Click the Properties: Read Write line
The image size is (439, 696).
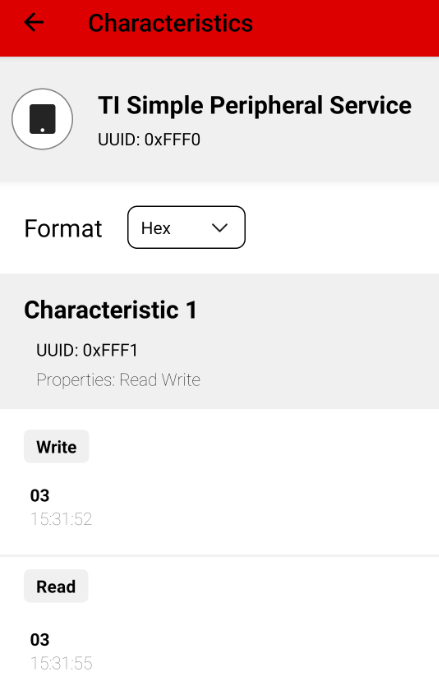click(119, 380)
